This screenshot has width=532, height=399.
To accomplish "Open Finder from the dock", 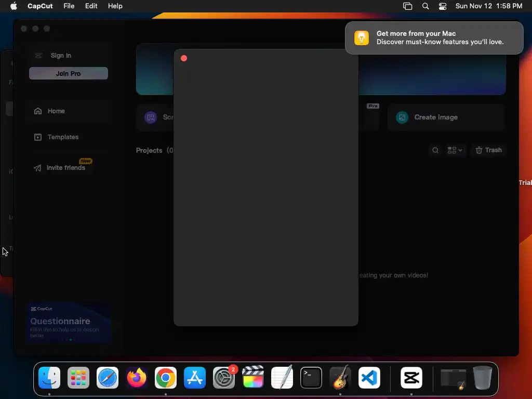I will pos(49,378).
